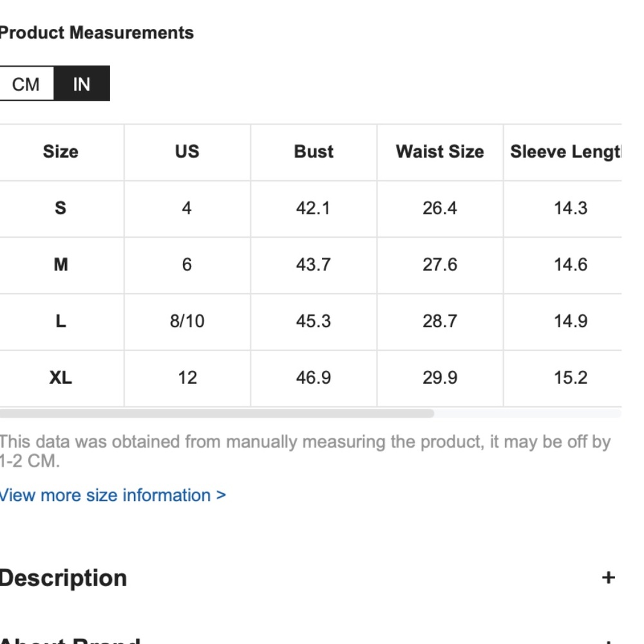Select the Waist Size column header
644x644 pixels.
[x=440, y=152]
